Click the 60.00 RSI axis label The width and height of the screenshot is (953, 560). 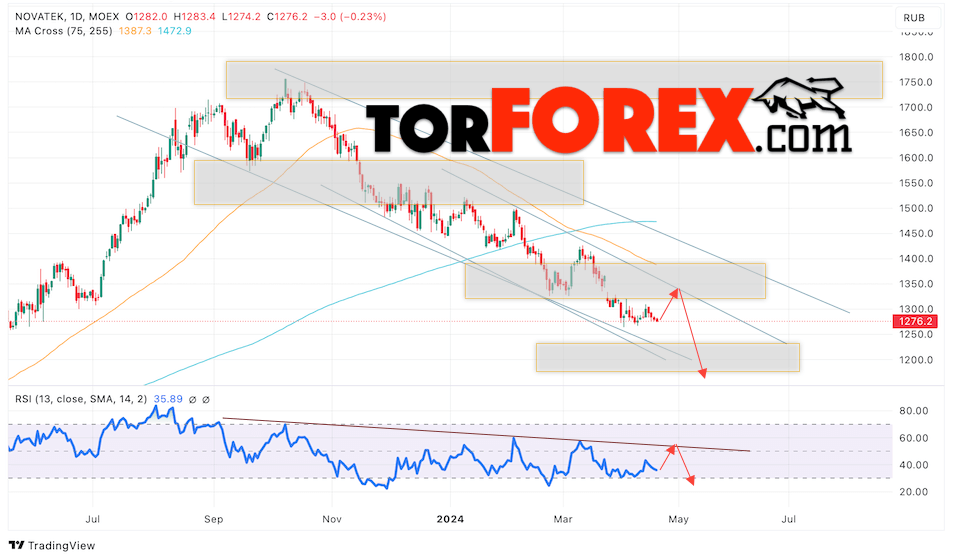(913, 438)
